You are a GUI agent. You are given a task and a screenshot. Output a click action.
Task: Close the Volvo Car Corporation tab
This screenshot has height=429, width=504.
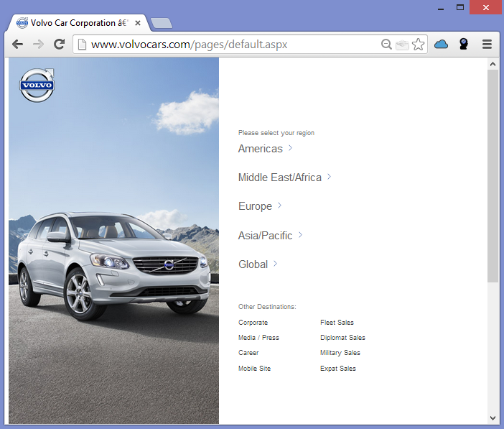point(138,23)
